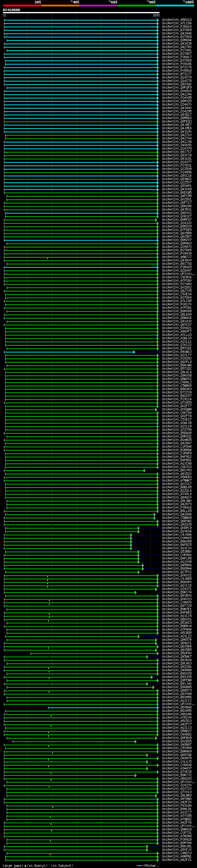
Task: Open the hit UniRef100_A5HIG3
Action: [177, 20]
